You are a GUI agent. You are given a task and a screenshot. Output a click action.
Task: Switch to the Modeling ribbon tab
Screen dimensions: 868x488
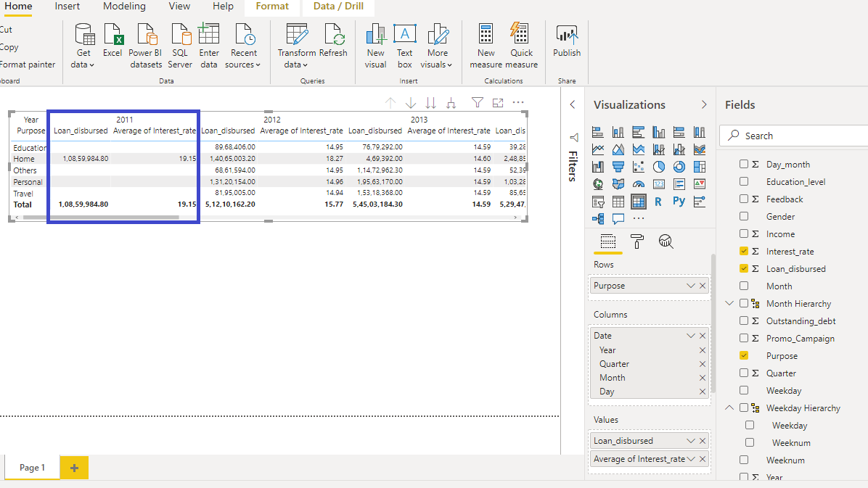[124, 7]
